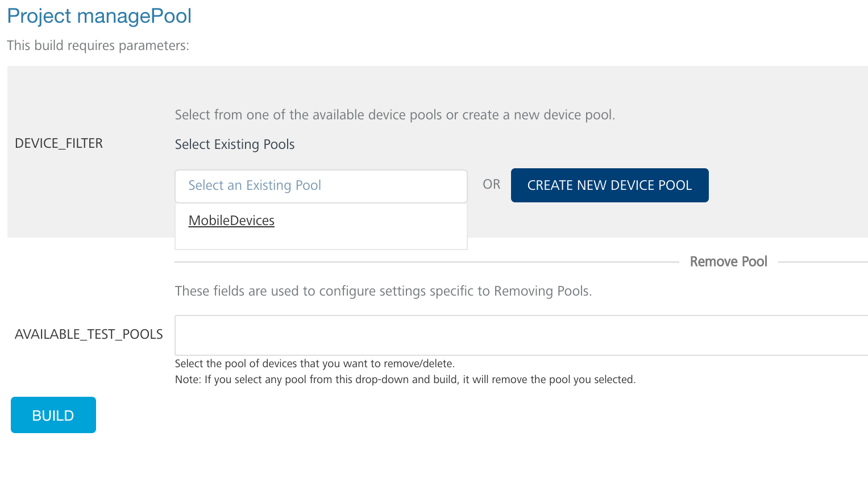Click the AVAILABLE_TEST_POOLS parameter label
The image size is (868, 486).
[89, 334]
